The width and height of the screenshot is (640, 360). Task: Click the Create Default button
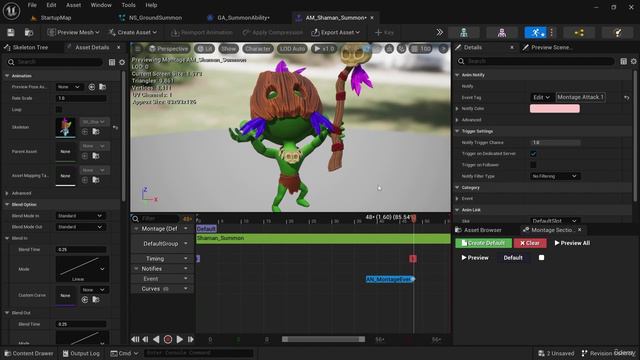(483, 243)
